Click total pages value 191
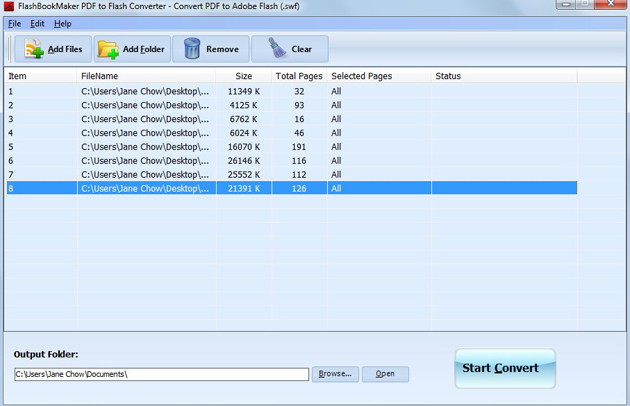This screenshot has height=406, width=630. click(x=299, y=147)
